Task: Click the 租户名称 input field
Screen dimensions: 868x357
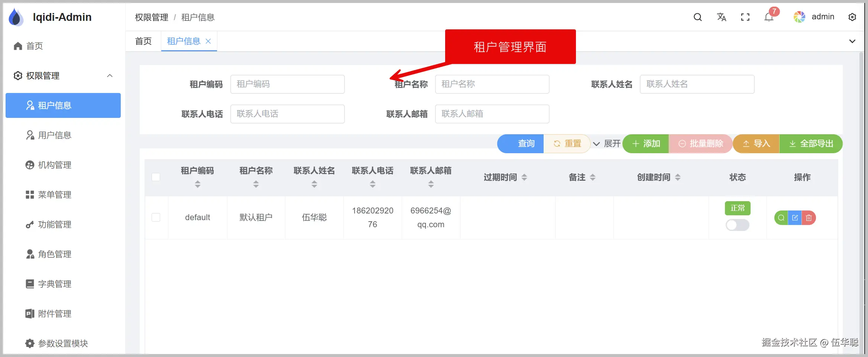Action: pos(492,84)
